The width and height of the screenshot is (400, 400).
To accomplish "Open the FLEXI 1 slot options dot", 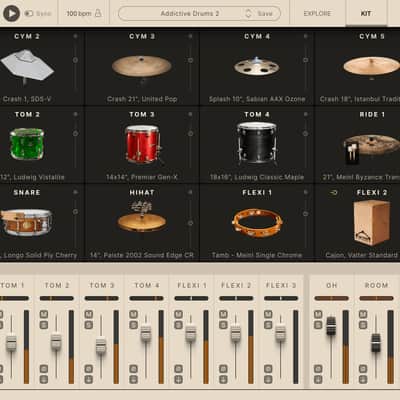I will tap(305, 192).
